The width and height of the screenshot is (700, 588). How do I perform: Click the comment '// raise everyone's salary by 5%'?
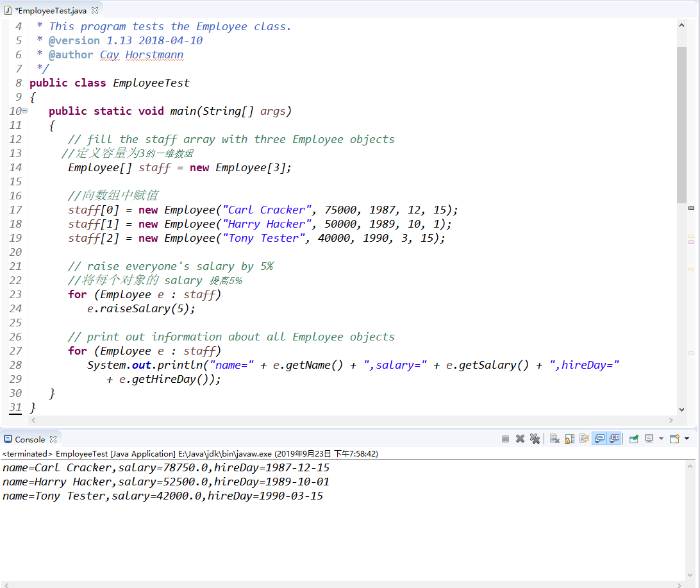pyautogui.click(x=171, y=267)
